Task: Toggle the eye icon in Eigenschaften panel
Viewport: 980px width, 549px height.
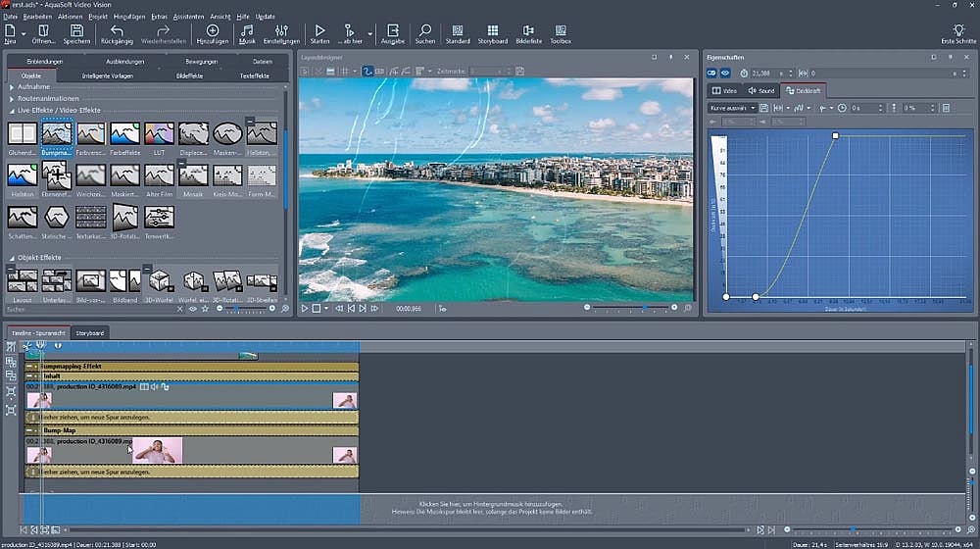Action: coord(726,74)
